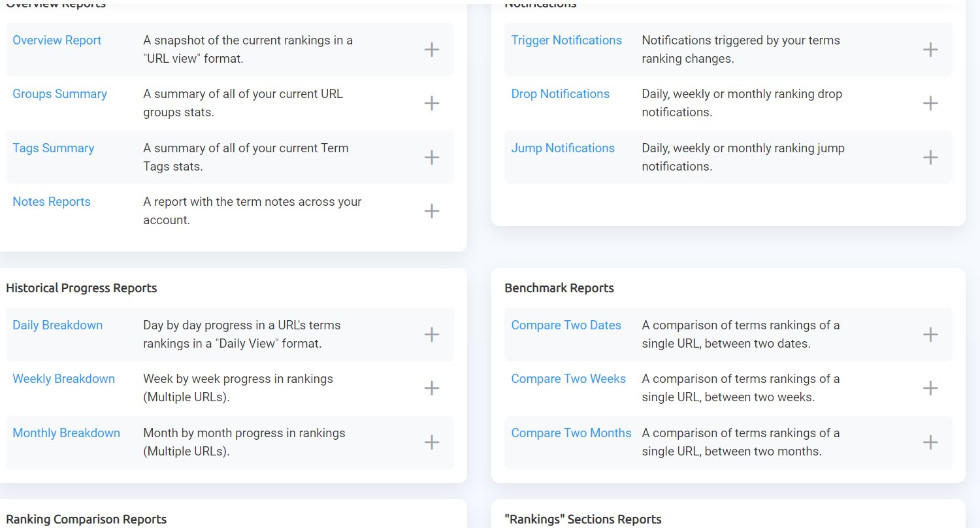Viewport: 980px width, 528px height.
Task: Click the plus icon for Weekly Breakdown
Action: [432, 388]
